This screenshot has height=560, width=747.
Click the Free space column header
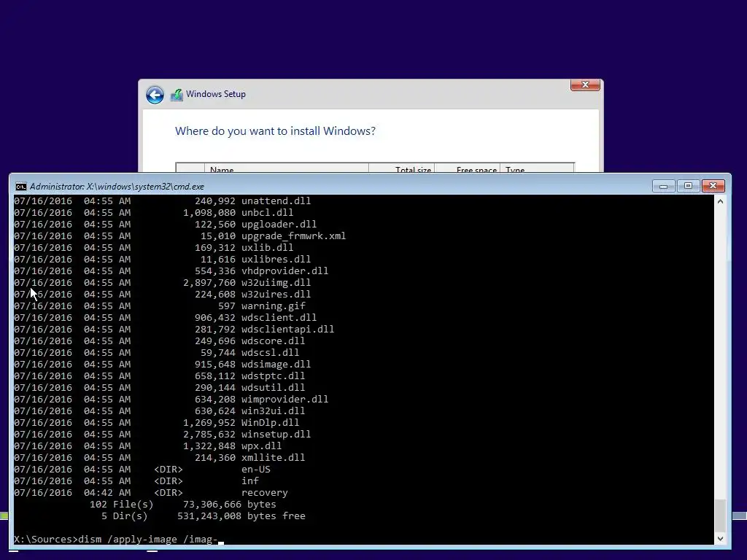(468, 169)
